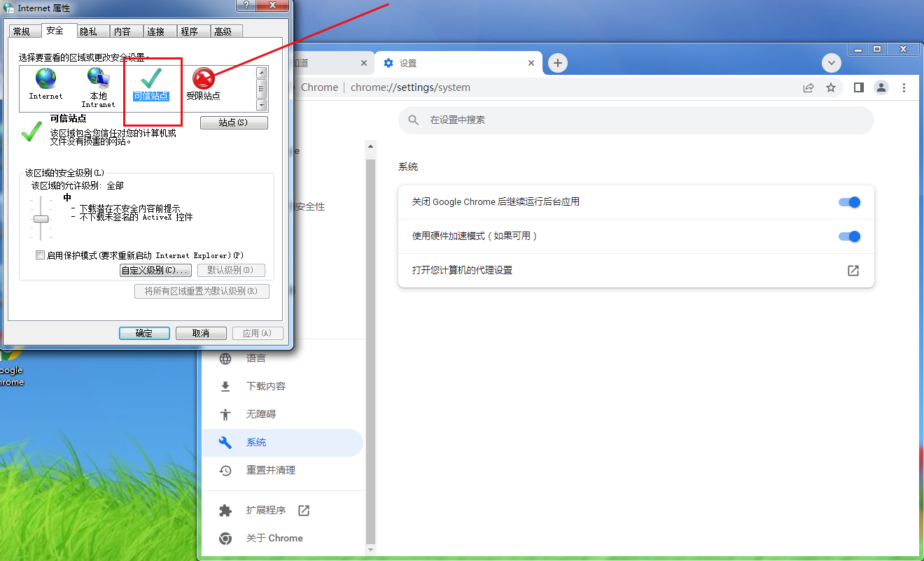Click 打开您计算机的代理设置 row
The image size is (924, 561).
coord(636,271)
